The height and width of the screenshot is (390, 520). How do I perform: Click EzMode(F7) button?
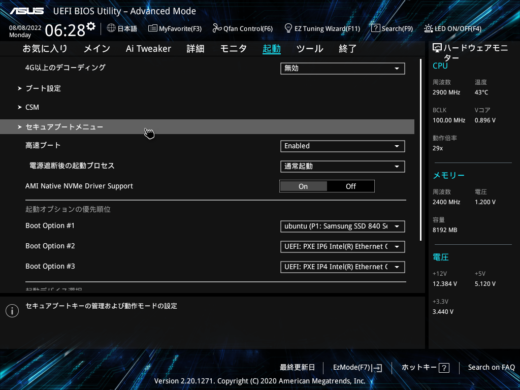click(x=357, y=368)
